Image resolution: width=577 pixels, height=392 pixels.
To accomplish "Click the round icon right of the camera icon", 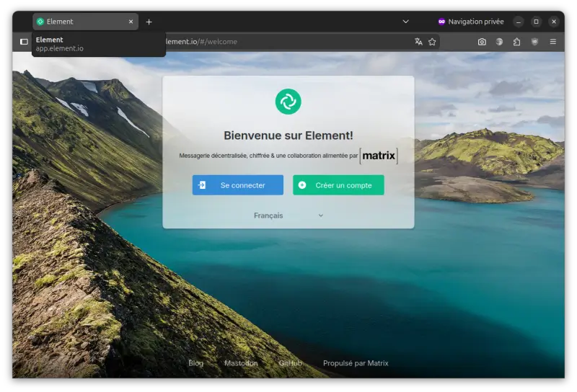I will point(499,42).
